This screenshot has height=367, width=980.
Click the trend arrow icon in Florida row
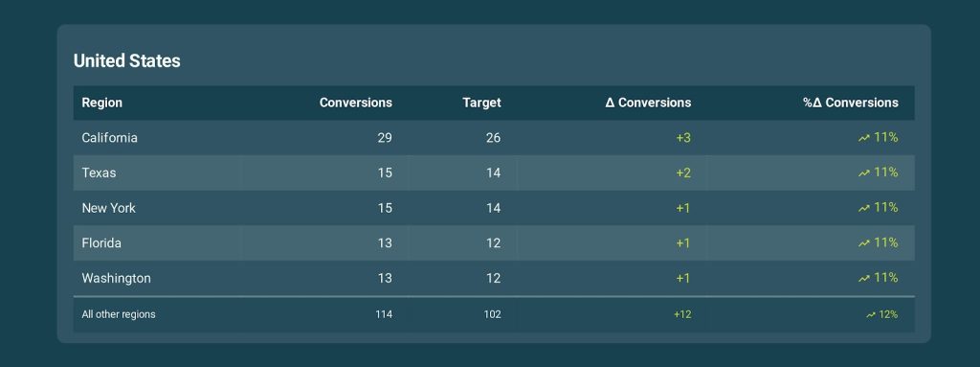click(x=864, y=243)
